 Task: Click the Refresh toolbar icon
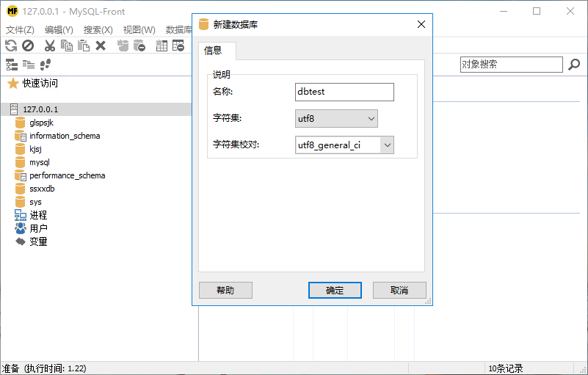click(x=11, y=45)
